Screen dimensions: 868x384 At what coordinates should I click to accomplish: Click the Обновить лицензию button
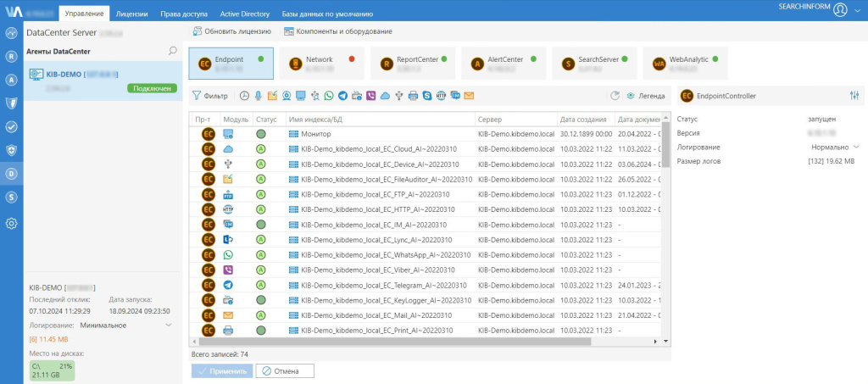click(231, 31)
